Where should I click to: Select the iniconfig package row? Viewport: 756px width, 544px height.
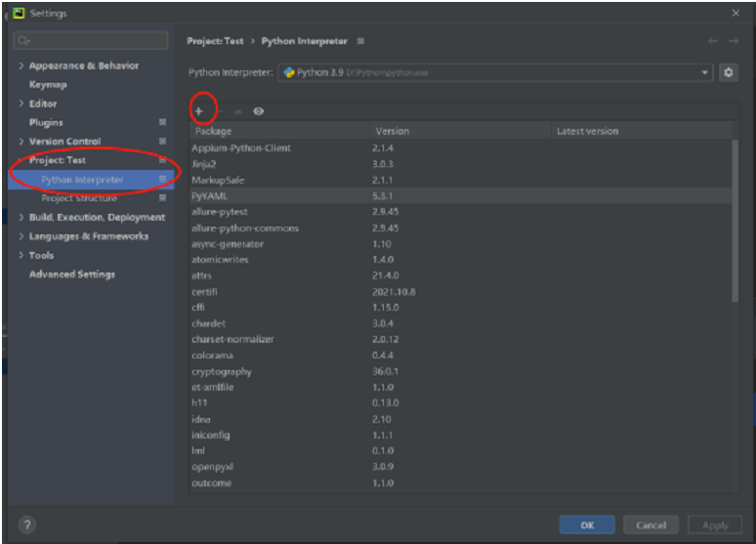pyautogui.click(x=460, y=435)
